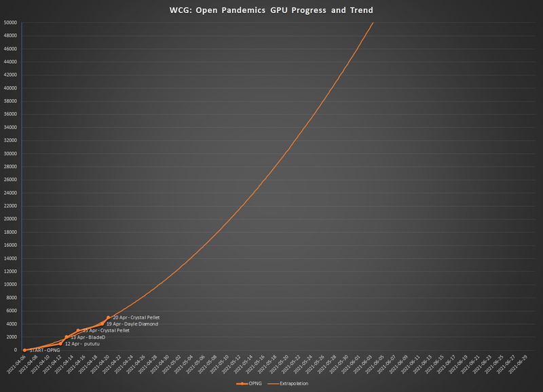Click the 22000 y-axis label
Image resolution: width=543 pixels, height=392 pixels.
click(10, 206)
